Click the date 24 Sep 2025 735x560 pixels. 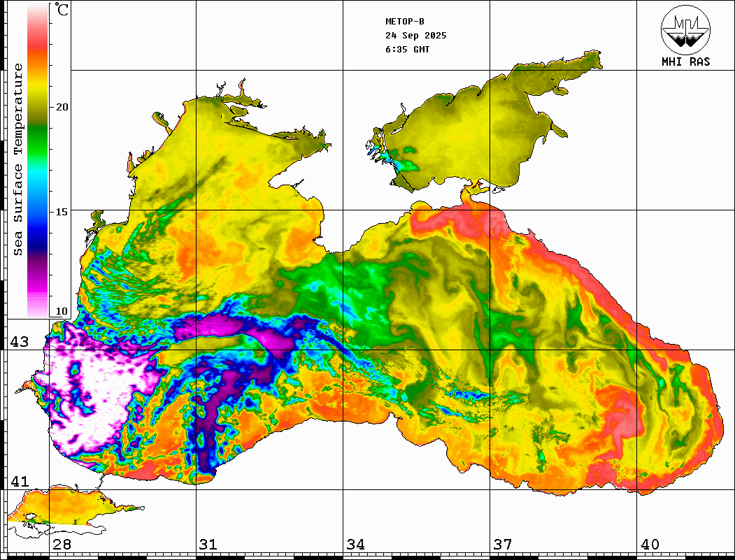coord(415,36)
